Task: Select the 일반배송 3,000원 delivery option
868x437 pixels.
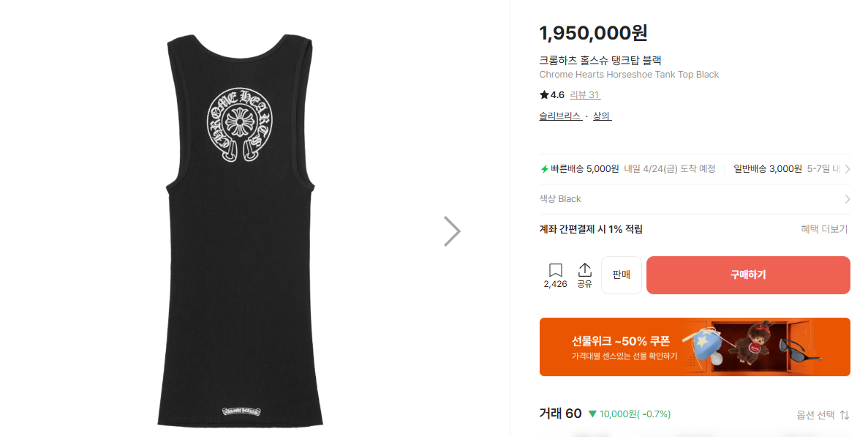Action: (x=767, y=169)
